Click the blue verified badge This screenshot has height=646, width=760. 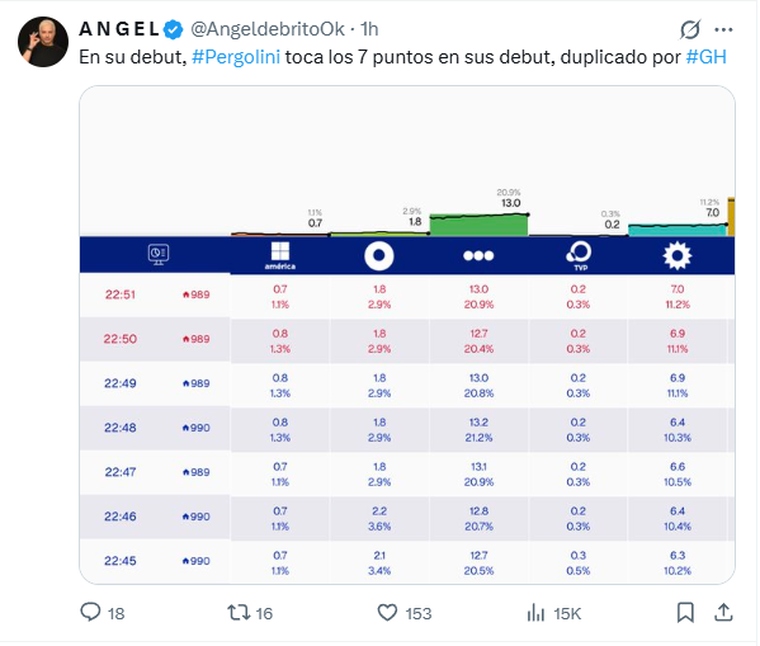click(172, 29)
